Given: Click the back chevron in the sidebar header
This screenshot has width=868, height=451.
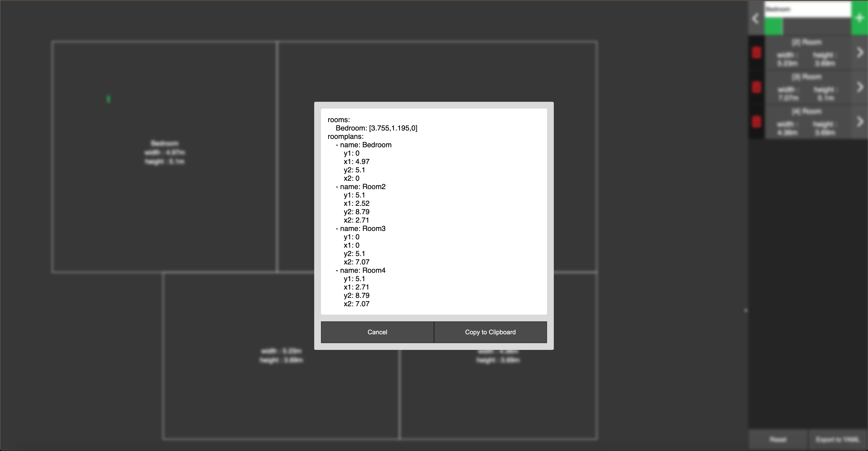Looking at the screenshot, I should click(x=756, y=18).
